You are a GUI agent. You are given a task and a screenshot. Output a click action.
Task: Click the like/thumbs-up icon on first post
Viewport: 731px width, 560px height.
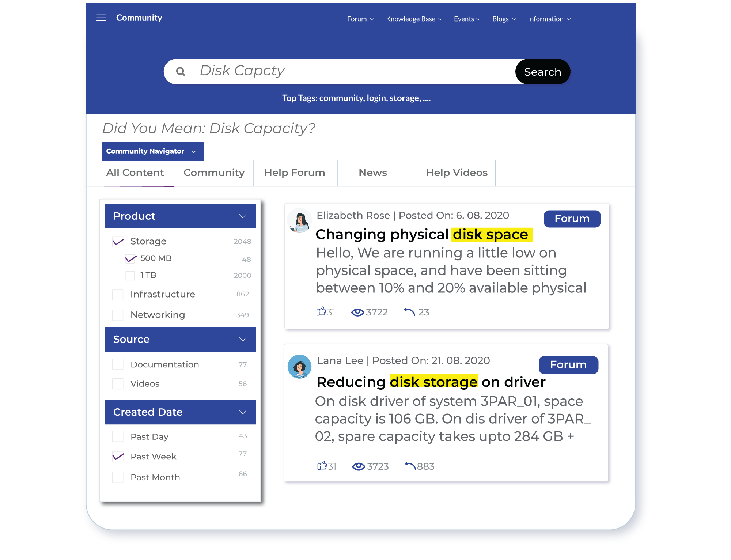coord(322,311)
